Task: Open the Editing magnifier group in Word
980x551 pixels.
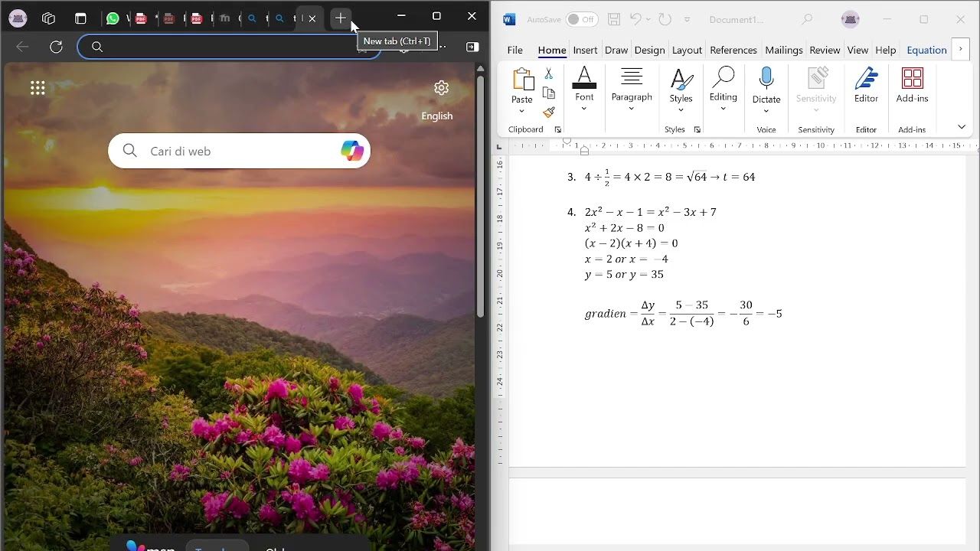Action: pyautogui.click(x=723, y=90)
